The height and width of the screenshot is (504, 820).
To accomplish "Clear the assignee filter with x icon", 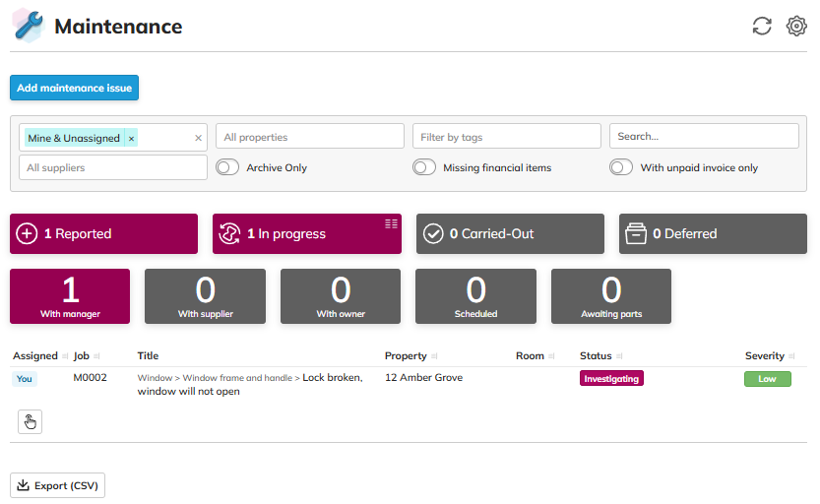I will (x=198, y=139).
